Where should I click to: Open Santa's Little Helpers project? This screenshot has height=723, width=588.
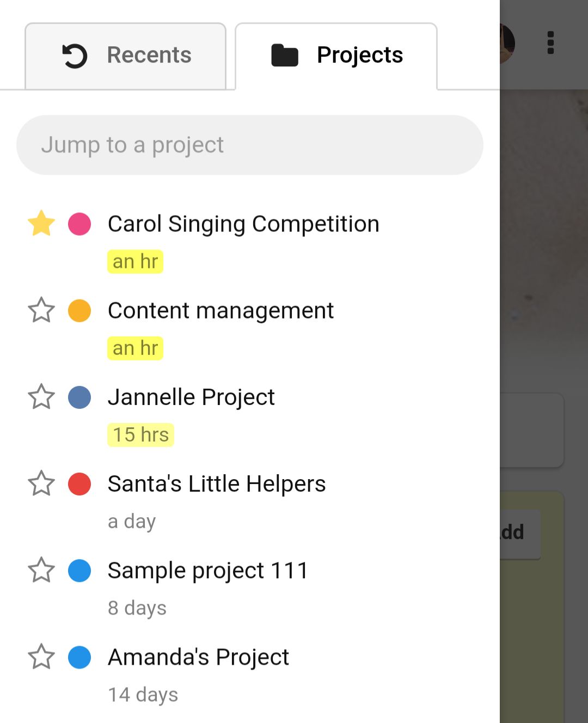217,483
